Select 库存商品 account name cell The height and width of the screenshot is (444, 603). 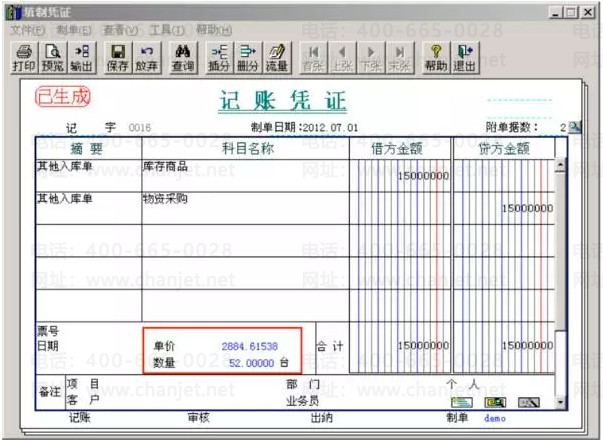click(x=245, y=175)
